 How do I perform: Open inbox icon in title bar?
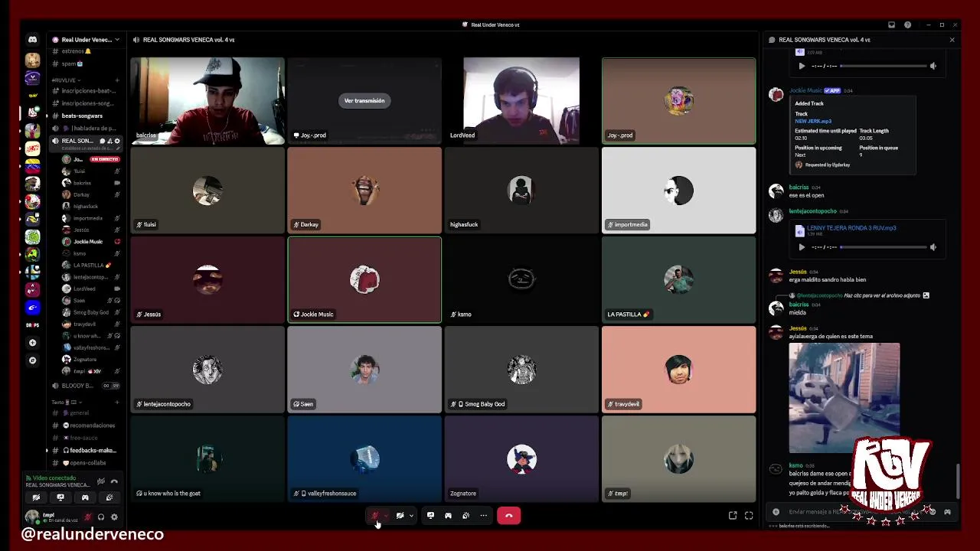[891, 24]
